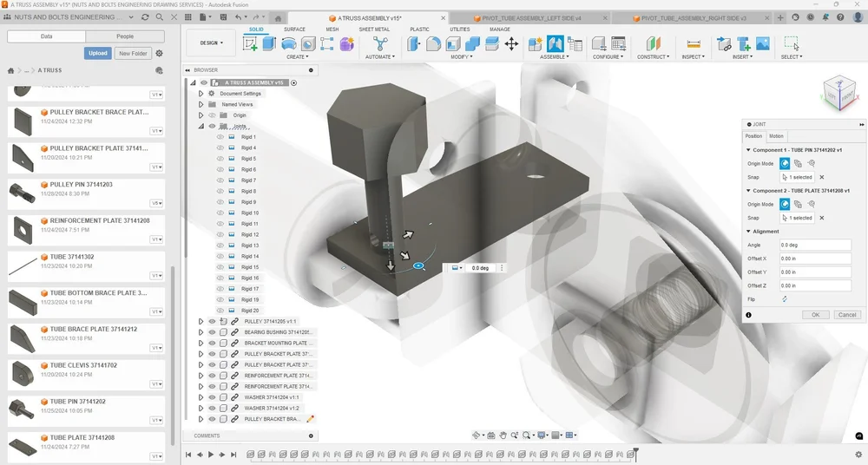Click the Hole tool icon
The height and width of the screenshot is (465, 868).
[308, 43]
